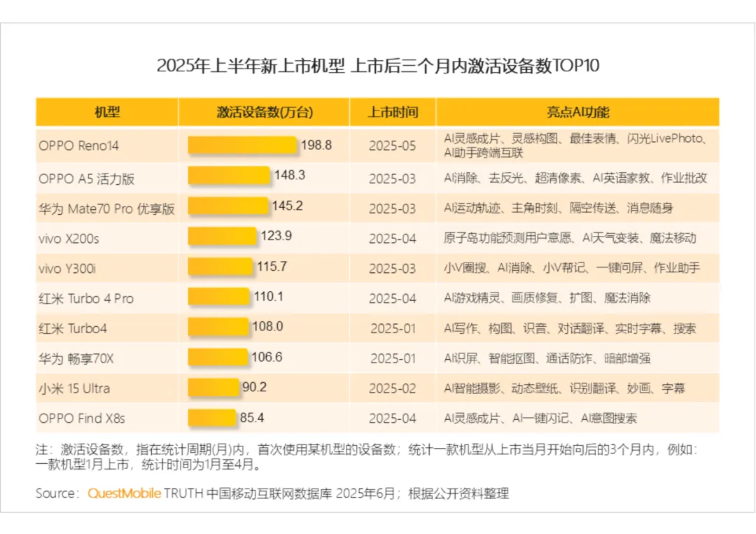Click the 198.8 activation value
This screenshot has height=534, width=756.
coord(316,145)
